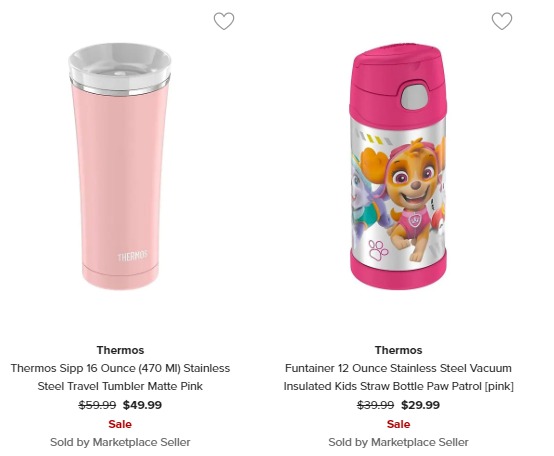This screenshot has width=554, height=456.
Task: Click the pink paw print on the bottle
Action: (378, 250)
